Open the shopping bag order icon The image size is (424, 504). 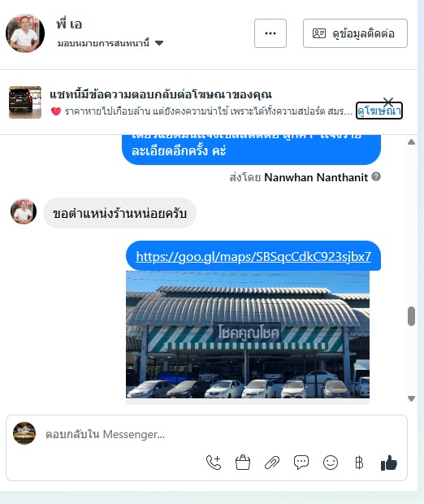click(x=243, y=463)
